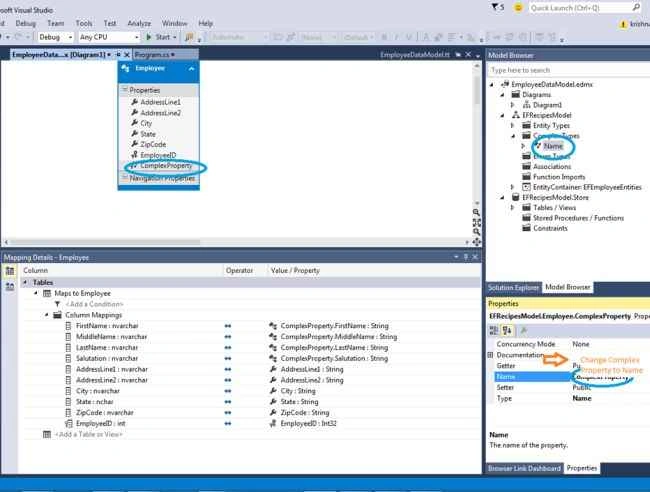Viewport: 650px width, 492px height.
Task: Focus the Quick Launch search box
Action: [580, 8]
